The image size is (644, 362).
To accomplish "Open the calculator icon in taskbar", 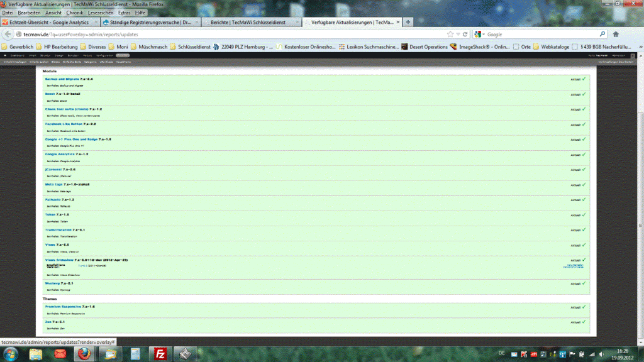I will tap(134, 353).
